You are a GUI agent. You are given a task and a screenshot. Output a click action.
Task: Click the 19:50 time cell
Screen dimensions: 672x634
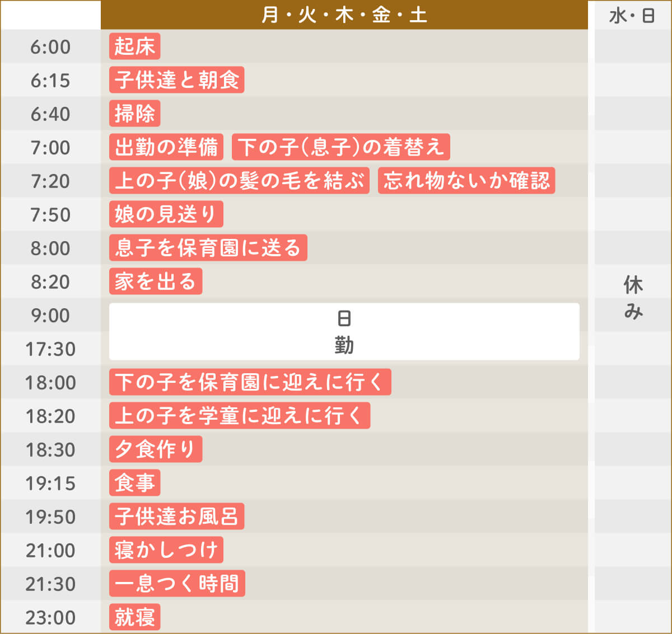pos(50,516)
